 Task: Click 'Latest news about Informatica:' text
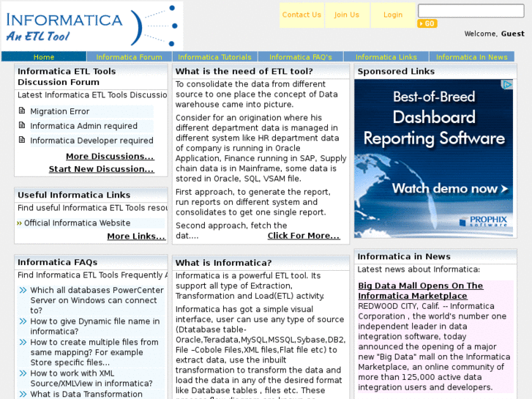coord(419,269)
